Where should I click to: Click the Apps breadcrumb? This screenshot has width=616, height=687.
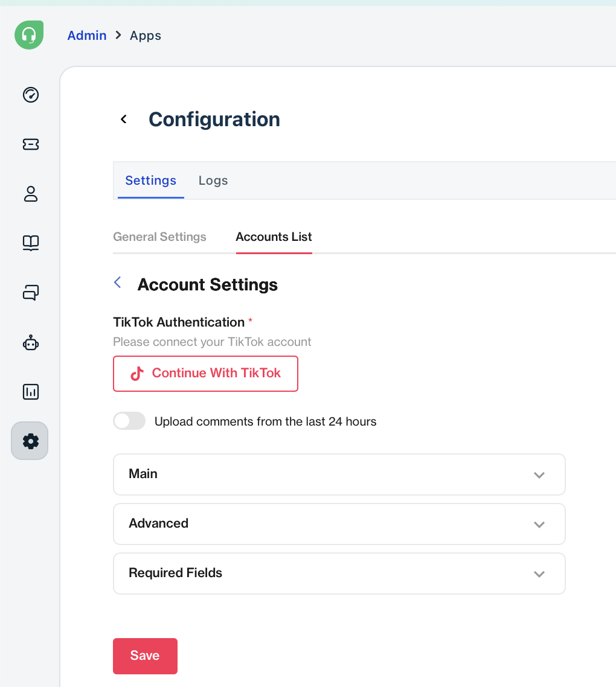click(x=146, y=36)
